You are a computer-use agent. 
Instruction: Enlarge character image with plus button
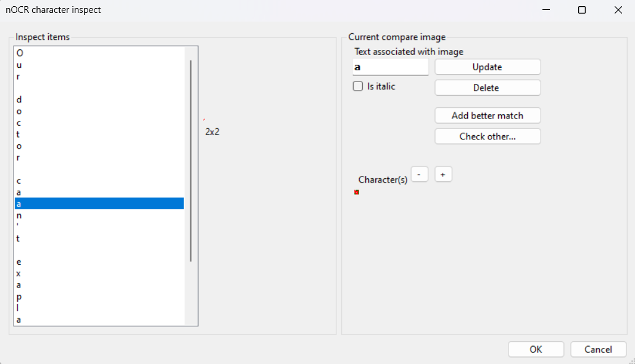pyautogui.click(x=443, y=175)
